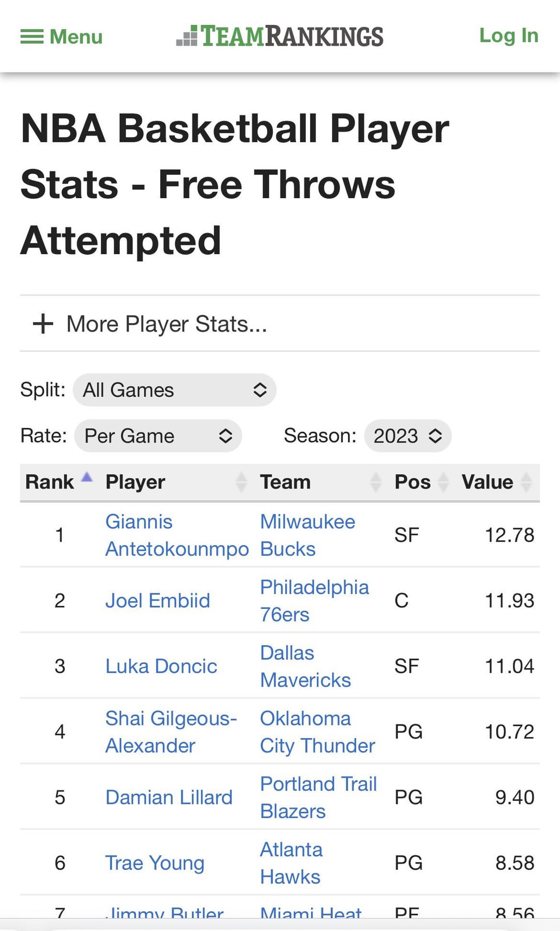
Task: Open the hamburger Menu icon
Action: click(32, 37)
